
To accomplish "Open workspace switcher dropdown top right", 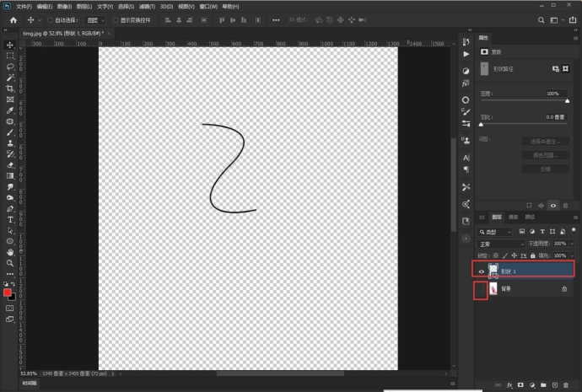I will (557, 20).
